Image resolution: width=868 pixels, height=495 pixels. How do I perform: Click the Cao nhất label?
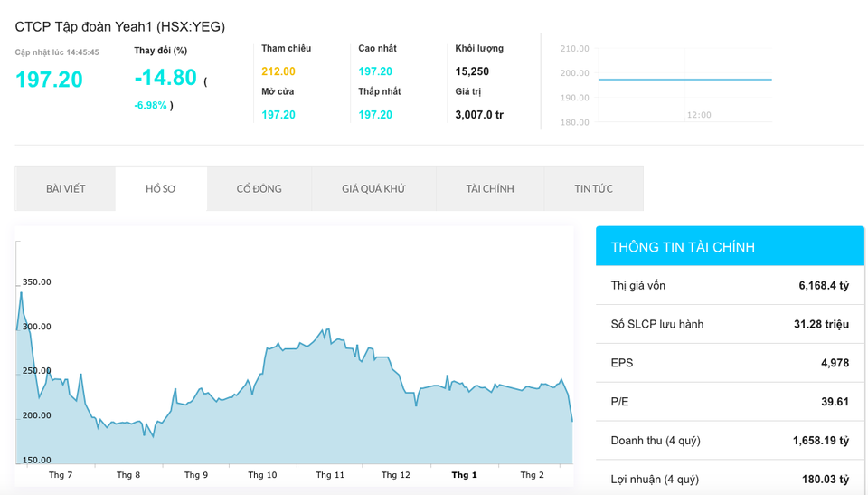click(x=378, y=48)
